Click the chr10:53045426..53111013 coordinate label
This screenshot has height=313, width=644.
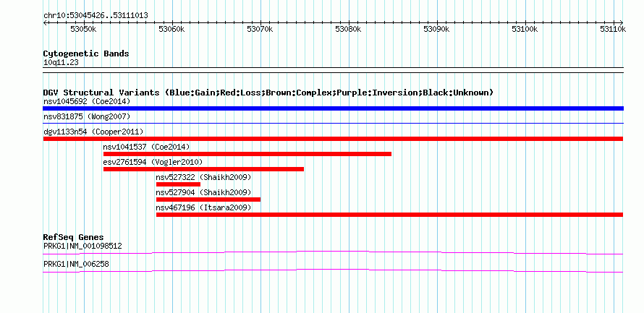[96, 16]
